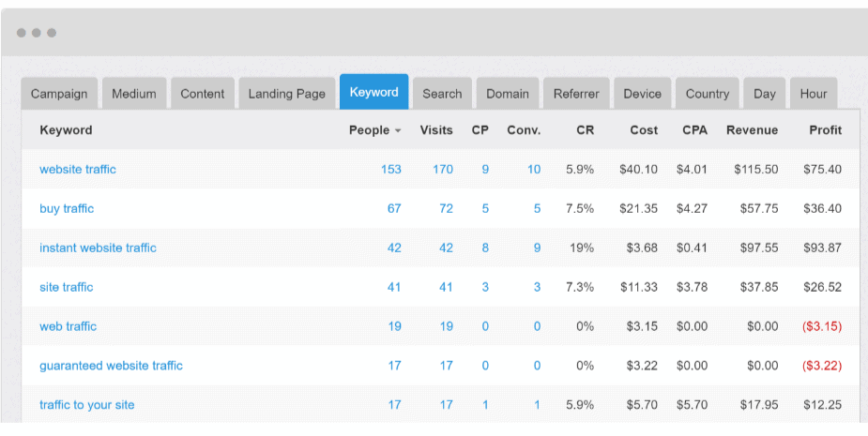
Task: Open the 'website traffic' keyword link
Action: tap(78, 170)
